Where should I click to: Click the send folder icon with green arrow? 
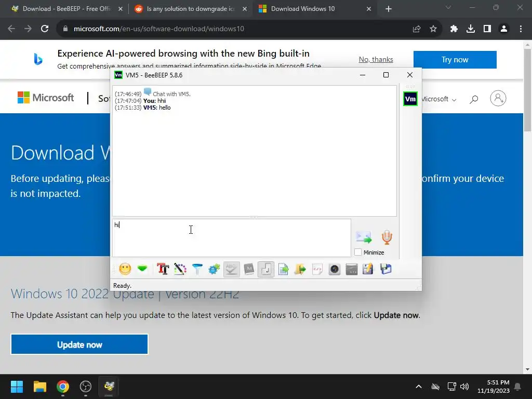(x=300, y=270)
